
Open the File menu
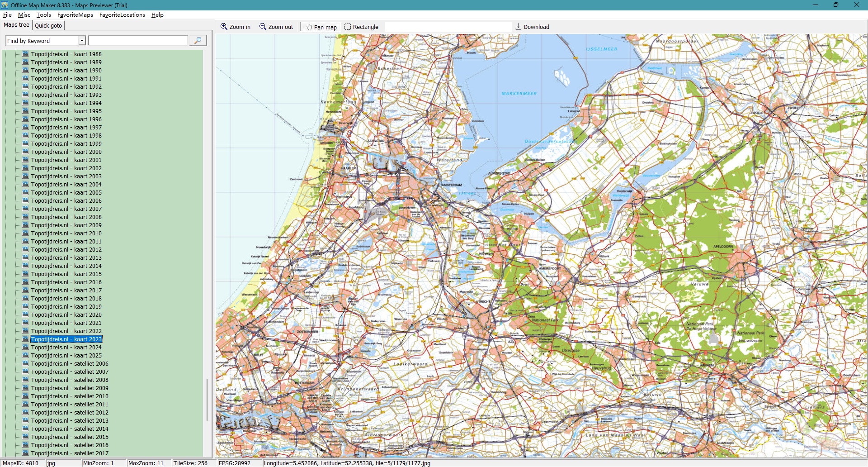click(7, 15)
